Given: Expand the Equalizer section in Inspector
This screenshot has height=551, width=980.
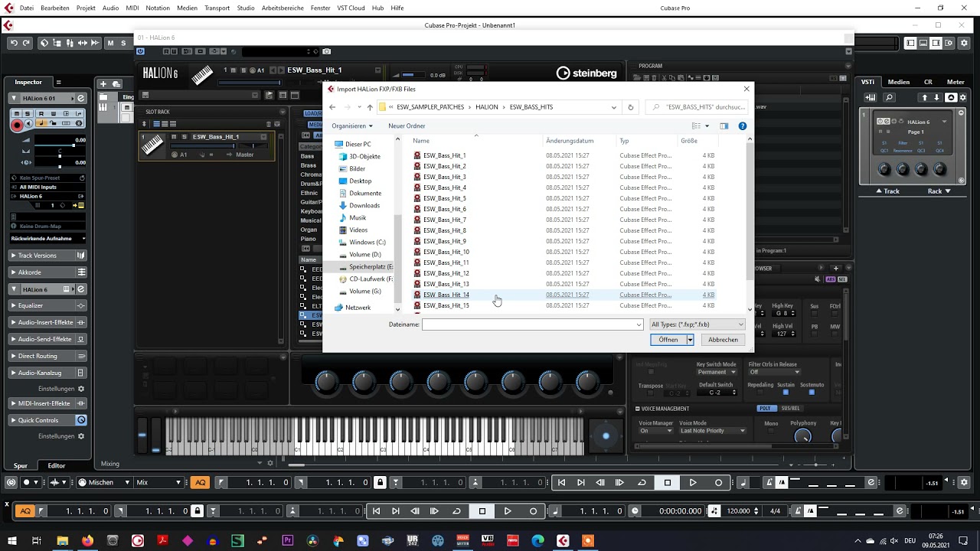Looking at the screenshot, I should [x=47, y=305].
